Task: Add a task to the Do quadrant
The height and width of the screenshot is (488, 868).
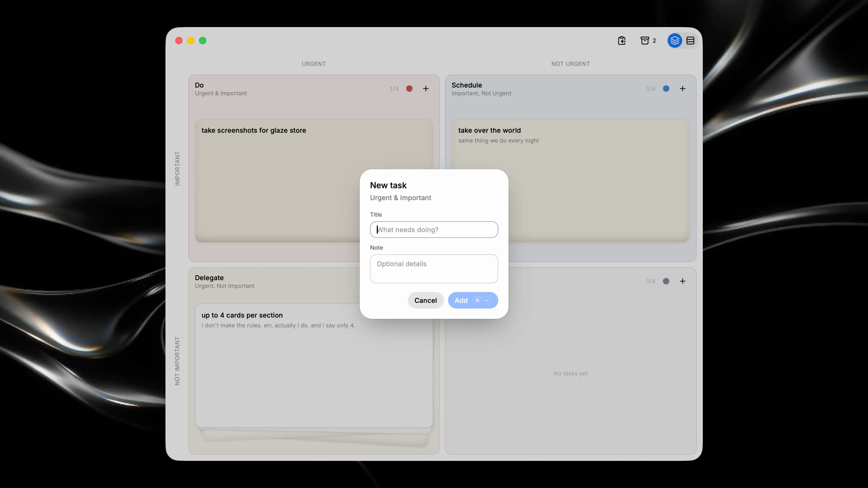Action: coord(426,89)
